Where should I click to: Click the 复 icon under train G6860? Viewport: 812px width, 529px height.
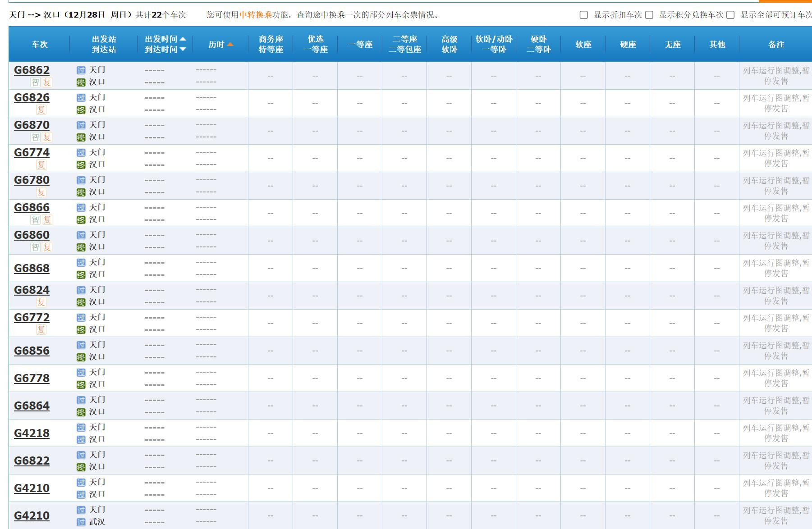(x=47, y=247)
